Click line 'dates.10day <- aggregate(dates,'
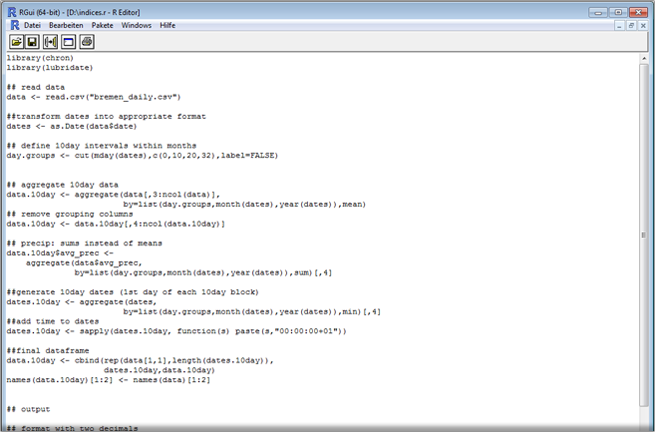Viewport: 655px width, 432px height. tap(81, 302)
